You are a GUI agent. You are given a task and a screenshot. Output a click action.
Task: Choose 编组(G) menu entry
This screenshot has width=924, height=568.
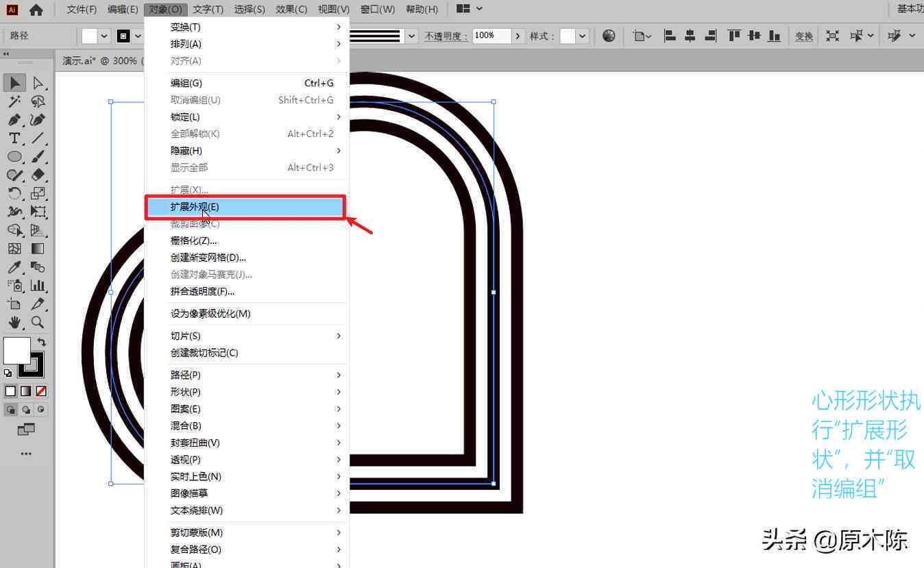pyautogui.click(x=247, y=83)
